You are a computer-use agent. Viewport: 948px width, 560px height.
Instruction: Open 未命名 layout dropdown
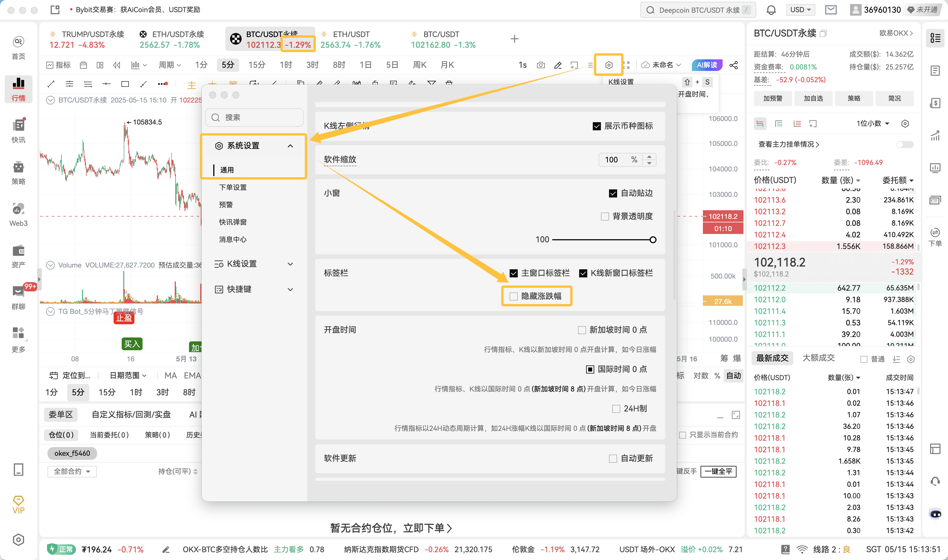(x=661, y=65)
